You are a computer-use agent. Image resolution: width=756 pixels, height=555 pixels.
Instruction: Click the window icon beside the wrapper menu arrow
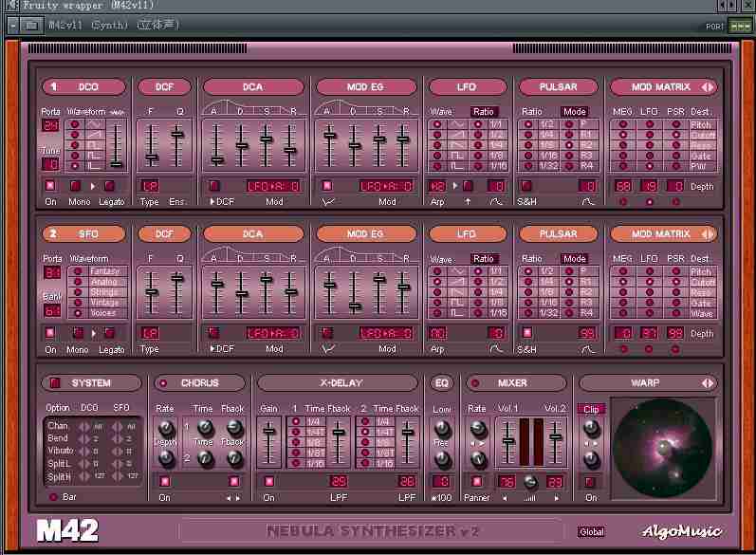pos(31,25)
